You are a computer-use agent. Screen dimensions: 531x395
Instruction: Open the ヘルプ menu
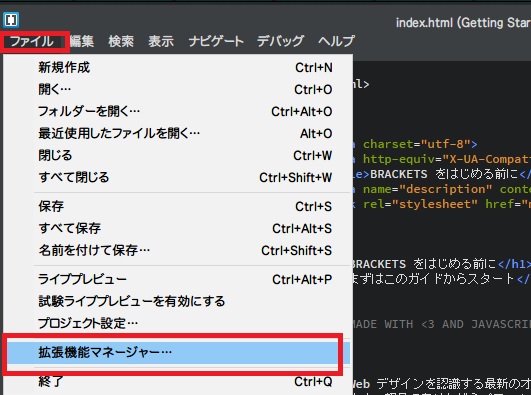coord(336,41)
